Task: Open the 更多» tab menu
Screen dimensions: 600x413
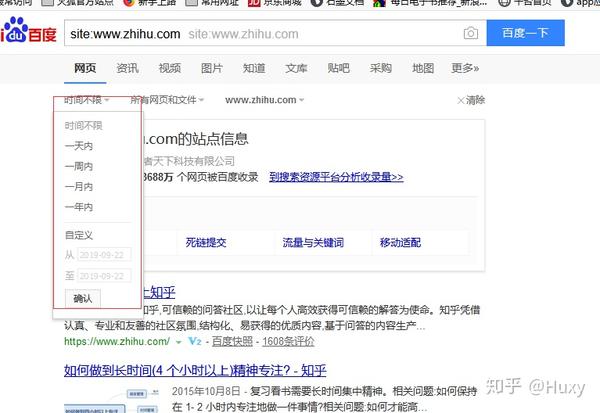Action: pyautogui.click(x=465, y=68)
